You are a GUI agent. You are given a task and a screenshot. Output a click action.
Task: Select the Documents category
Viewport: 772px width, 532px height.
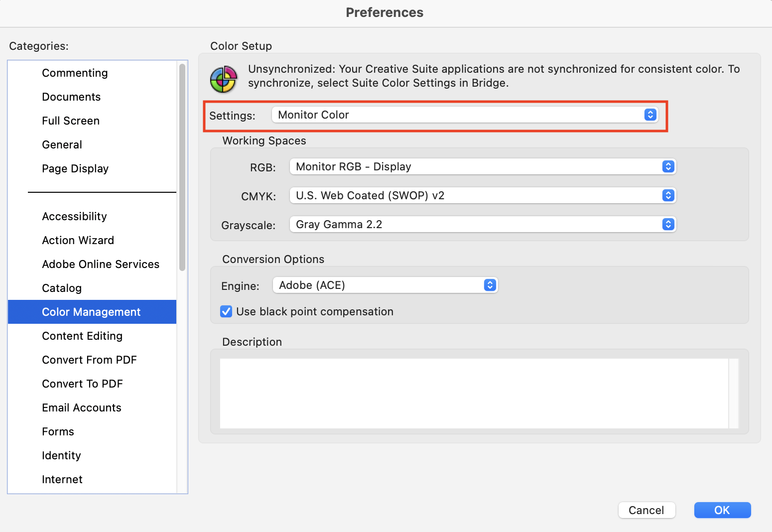click(x=71, y=97)
